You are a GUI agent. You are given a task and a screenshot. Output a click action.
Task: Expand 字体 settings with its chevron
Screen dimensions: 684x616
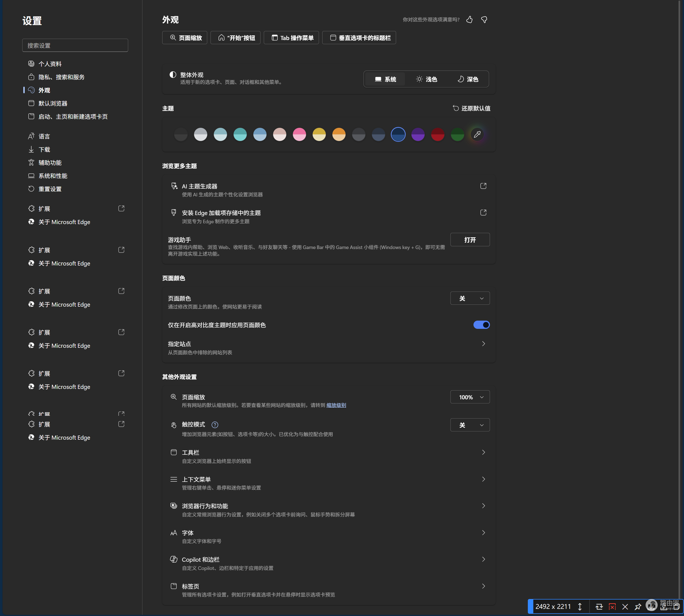click(x=483, y=533)
